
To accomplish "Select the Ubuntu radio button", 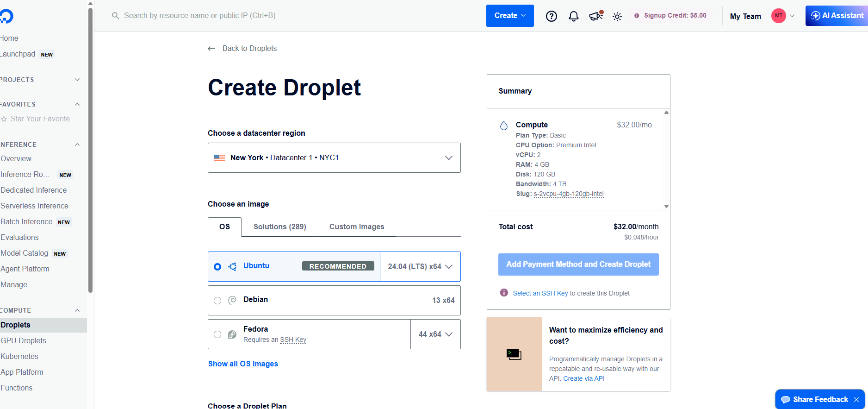I will [x=217, y=267].
